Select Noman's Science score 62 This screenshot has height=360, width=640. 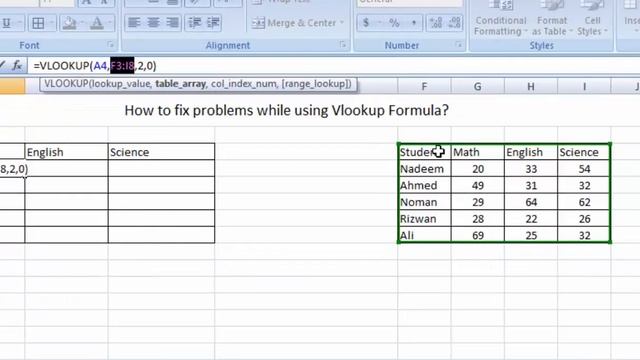(x=584, y=202)
